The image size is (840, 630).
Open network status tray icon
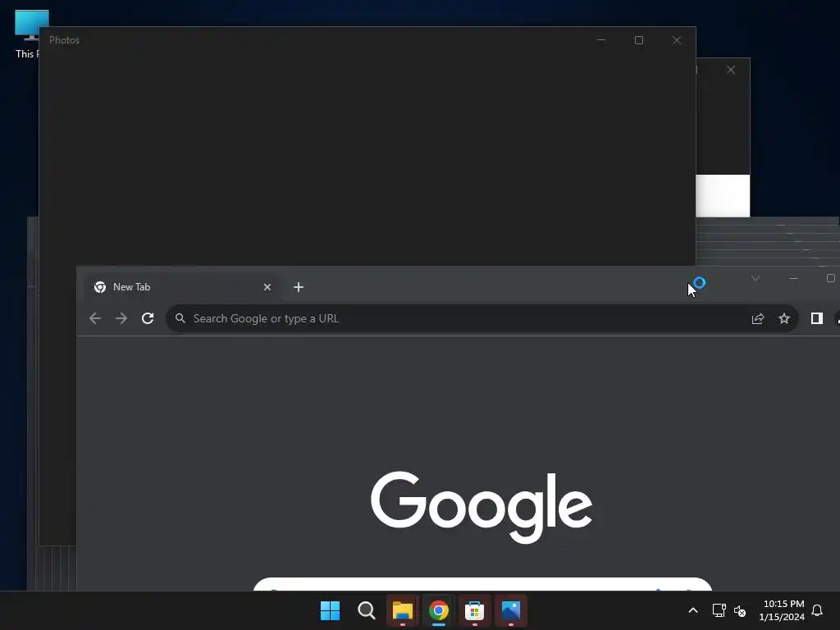click(719, 610)
